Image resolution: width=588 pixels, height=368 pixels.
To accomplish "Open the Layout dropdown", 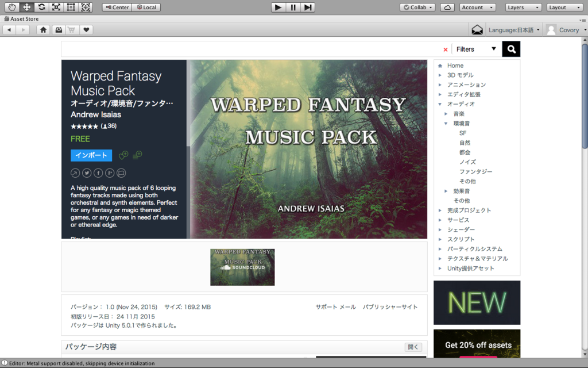I will 564,7.
